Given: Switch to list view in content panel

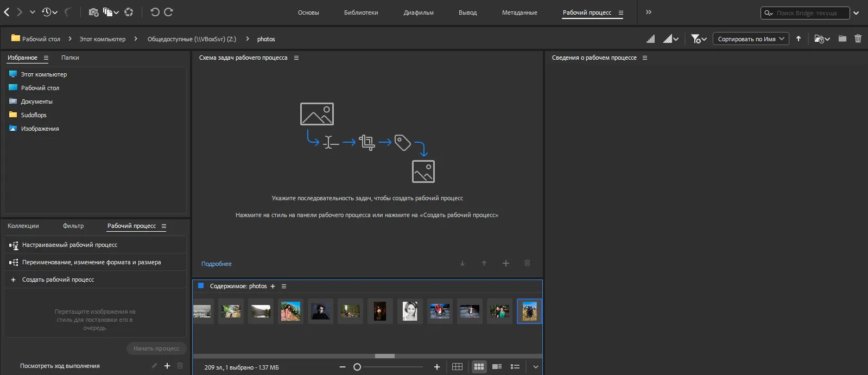Looking at the screenshot, I should point(515,367).
